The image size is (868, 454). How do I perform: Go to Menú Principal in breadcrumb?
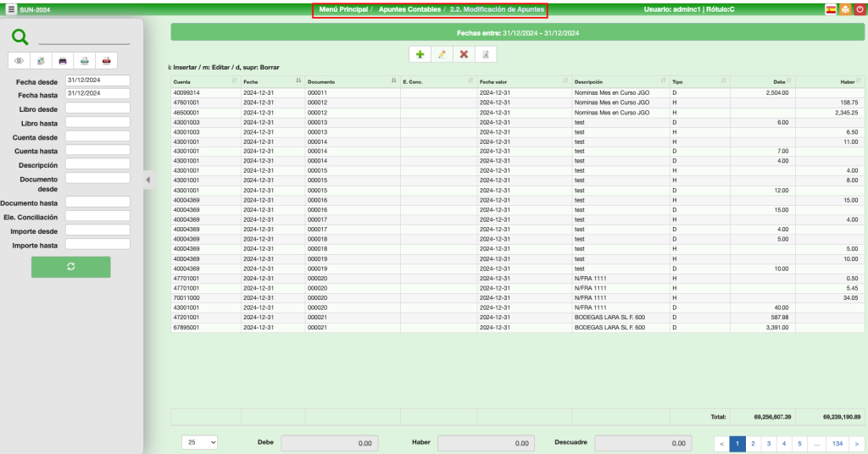pyautogui.click(x=343, y=9)
